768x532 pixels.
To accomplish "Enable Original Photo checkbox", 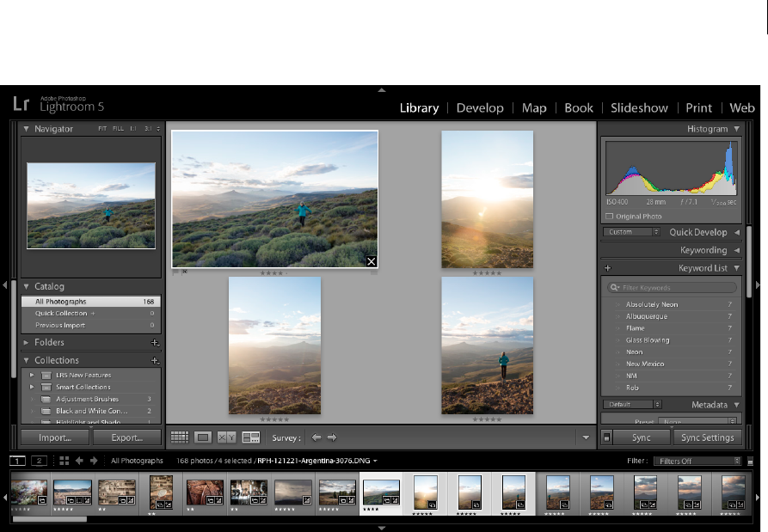I will coord(609,216).
